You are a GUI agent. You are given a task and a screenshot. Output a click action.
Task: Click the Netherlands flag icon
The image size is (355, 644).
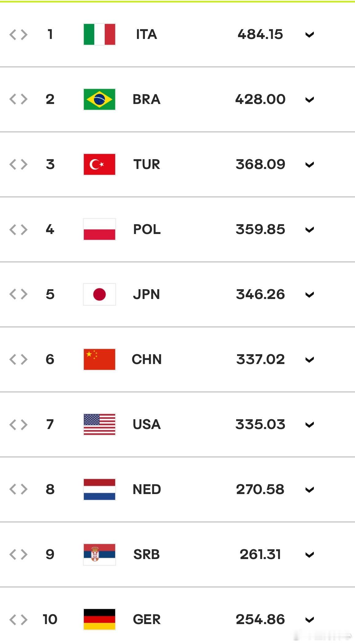pos(99,489)
